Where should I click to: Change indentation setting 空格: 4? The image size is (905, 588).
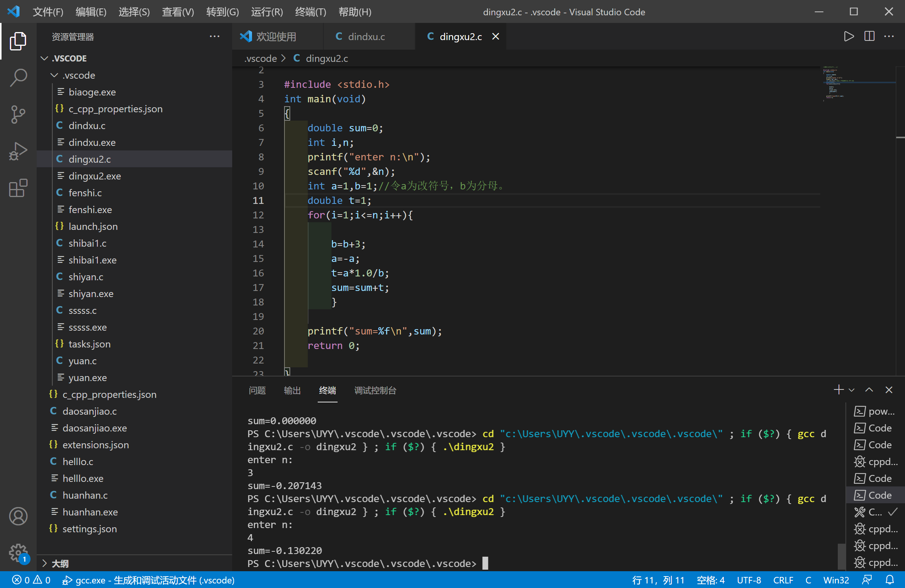pos(711,580)
